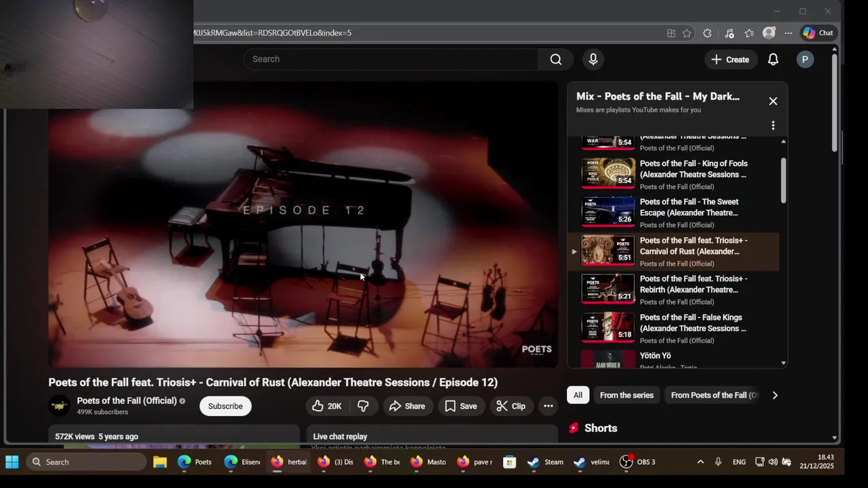Open taskbar volume control icon
Viewport: 868px width, 488px height.
click(x=773, y=462)
